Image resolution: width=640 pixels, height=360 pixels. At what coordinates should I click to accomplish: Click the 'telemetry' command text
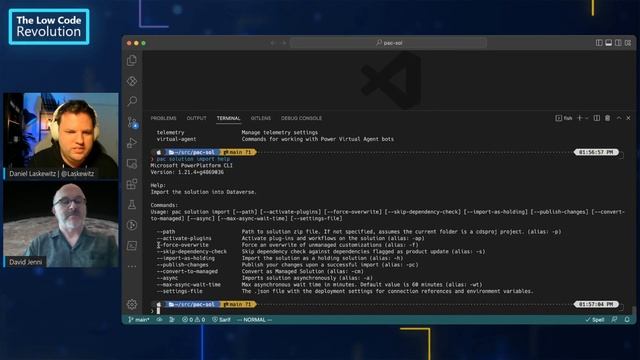171,133
